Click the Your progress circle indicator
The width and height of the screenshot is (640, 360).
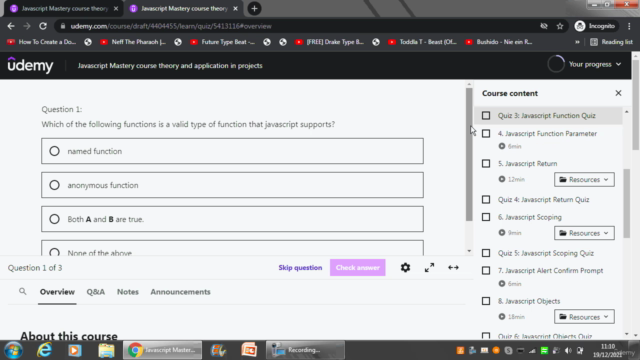tap(556, 64)
